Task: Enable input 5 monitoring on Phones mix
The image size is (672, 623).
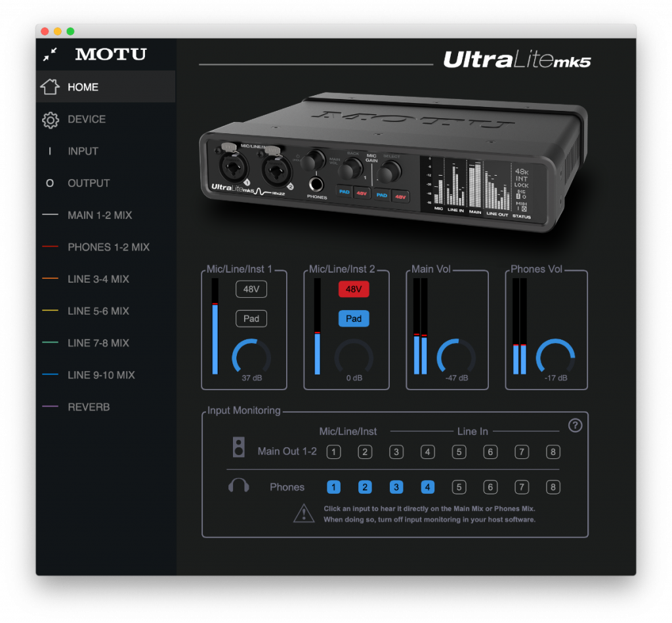Action: [459, 487]
